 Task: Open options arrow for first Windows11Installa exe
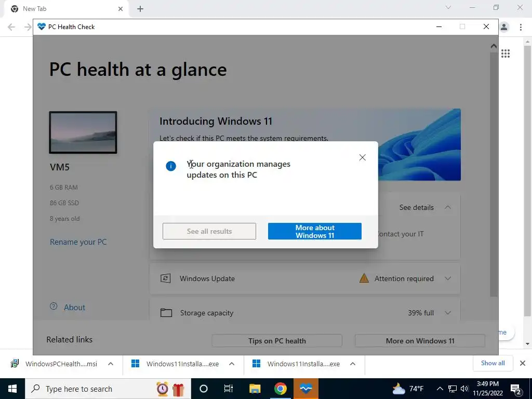232,364
